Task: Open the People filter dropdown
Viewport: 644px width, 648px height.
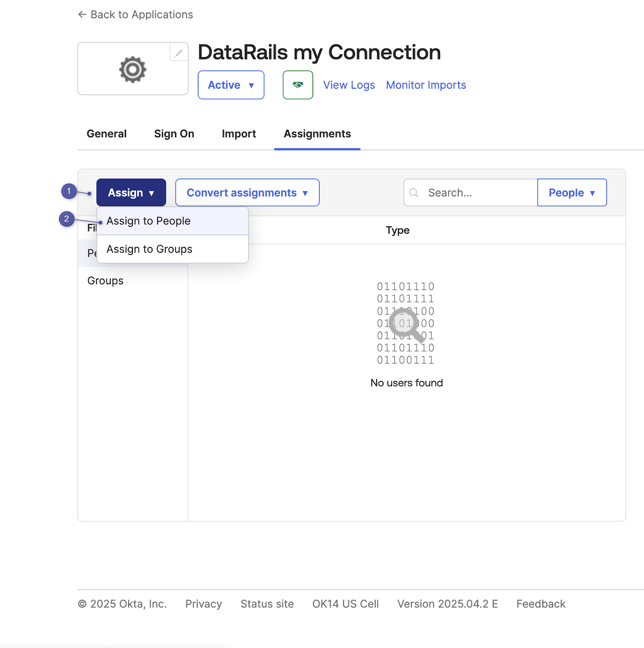Action: tap(571, 193)
